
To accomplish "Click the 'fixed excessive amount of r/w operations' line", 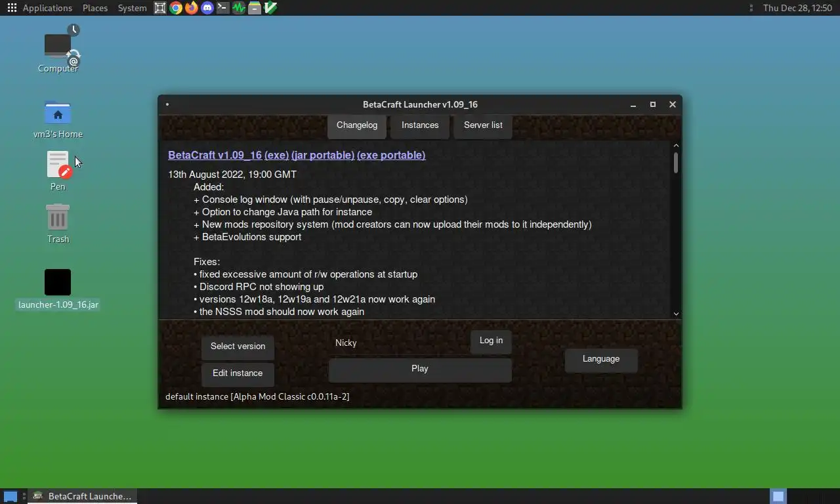I will click(x=305, y=274).
